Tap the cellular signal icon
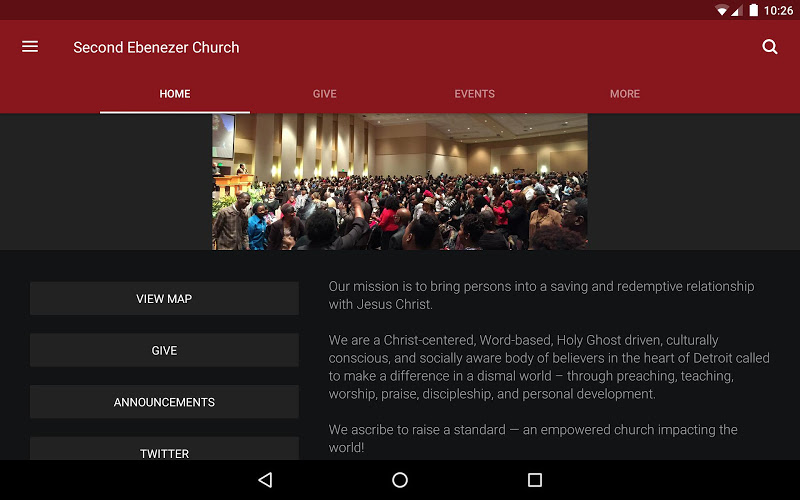Viewport: 800px width, 500px height. pos(736,10)
